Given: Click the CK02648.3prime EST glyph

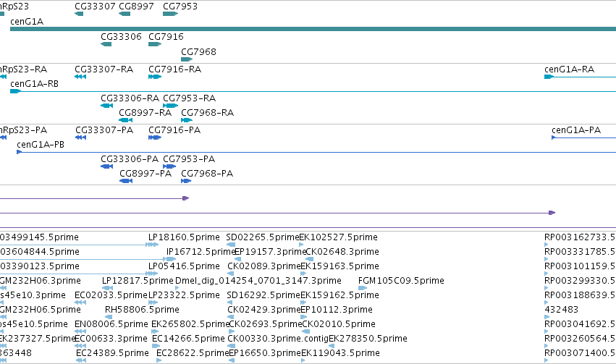Looking at the screenshot, I should click(310, 259).
